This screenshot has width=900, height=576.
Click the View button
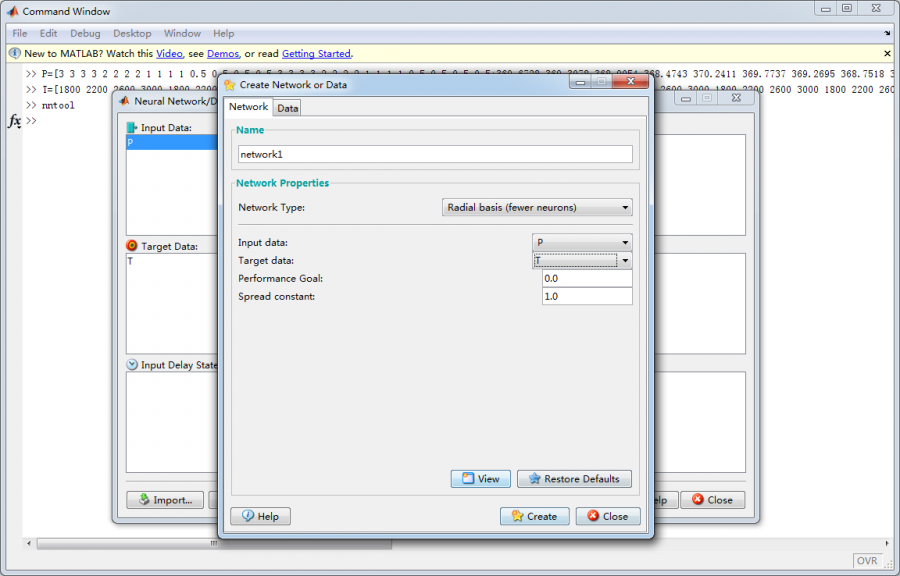coord(480,478)
